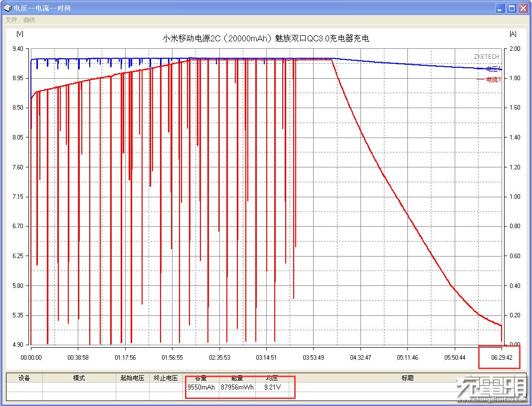Click the 0.80 current axis label
Viewport: 532px width, 406px height.
click(x=515, y=226)
